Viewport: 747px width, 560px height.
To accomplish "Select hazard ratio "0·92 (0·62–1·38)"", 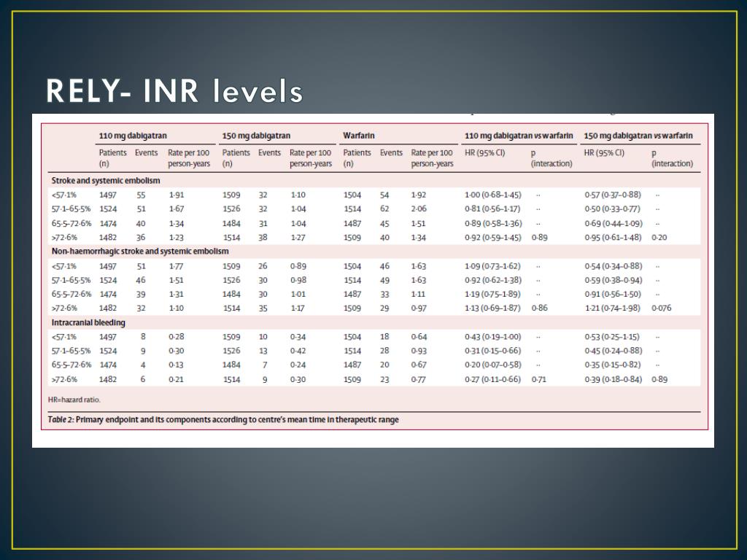I will 493,280.
